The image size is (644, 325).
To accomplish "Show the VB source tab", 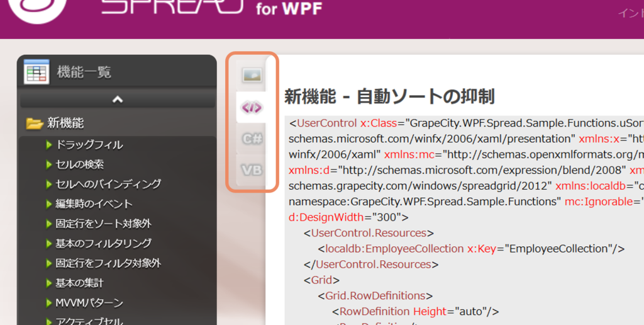I will [252, 170].
